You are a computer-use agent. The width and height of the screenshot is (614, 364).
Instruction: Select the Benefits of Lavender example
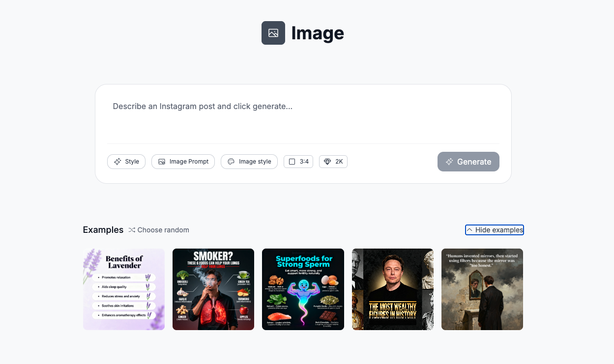click(x=124, y=289)
